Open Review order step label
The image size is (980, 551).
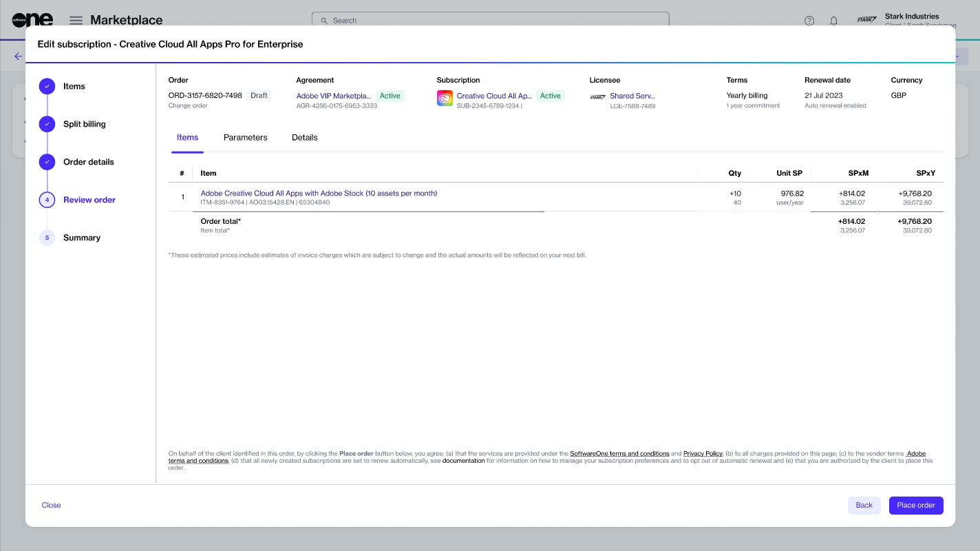click(89, 200)
